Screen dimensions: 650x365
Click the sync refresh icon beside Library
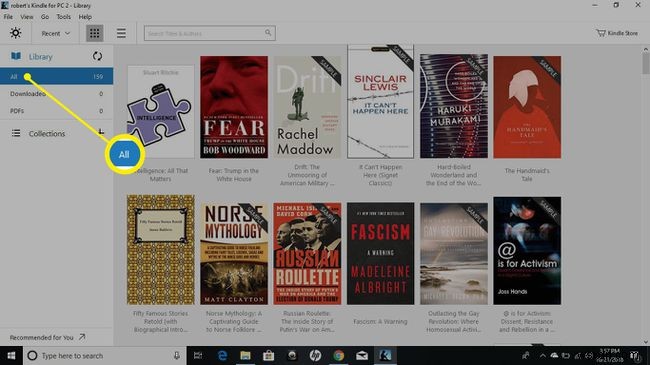(x=97, y=56)
